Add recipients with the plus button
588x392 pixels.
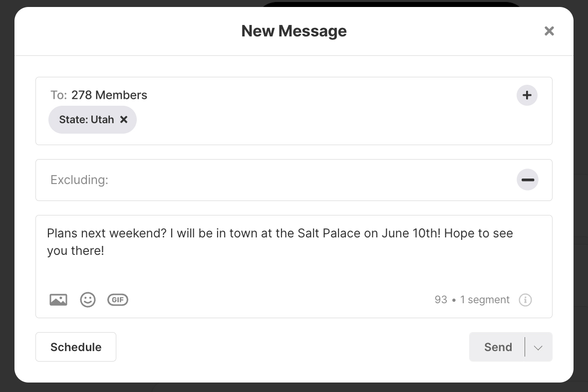click(527, 95)
